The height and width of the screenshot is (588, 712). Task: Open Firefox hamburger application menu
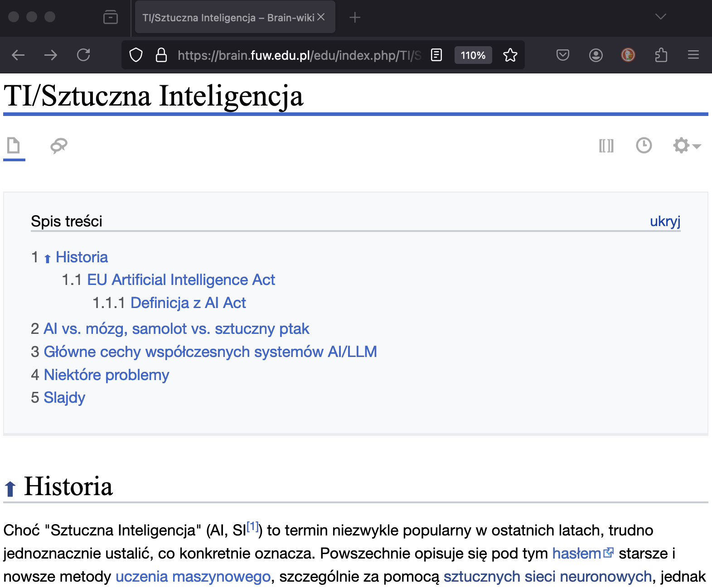pyautogui.click(x=693, y=55)
